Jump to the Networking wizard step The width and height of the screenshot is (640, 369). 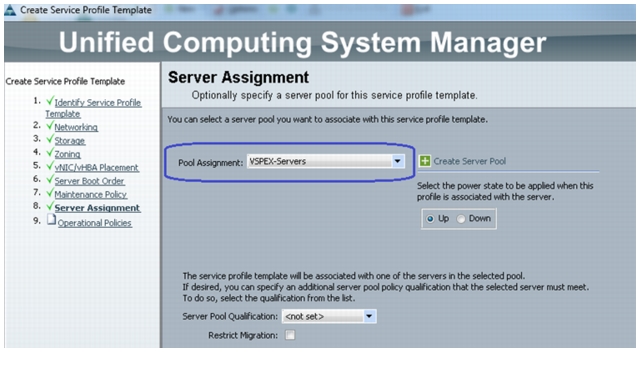(76, 127)
